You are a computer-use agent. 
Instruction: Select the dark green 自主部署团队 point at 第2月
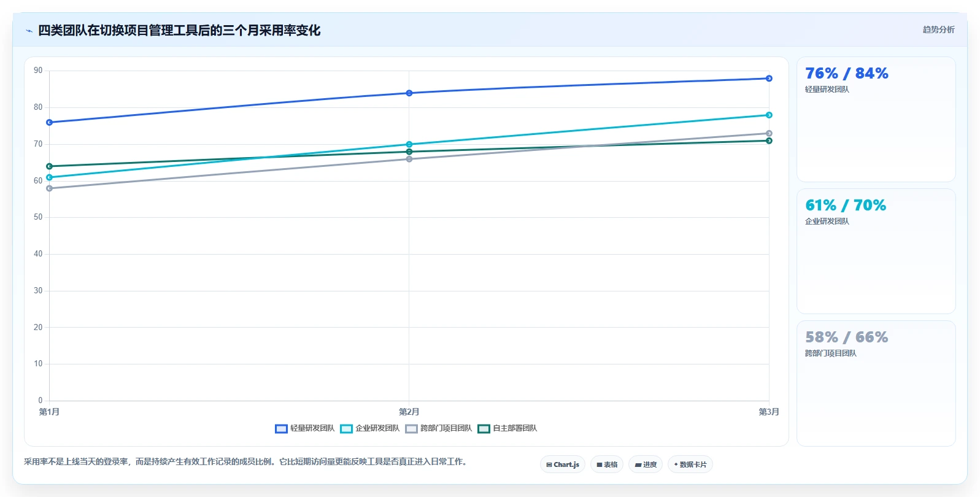[x=409, y=152]
